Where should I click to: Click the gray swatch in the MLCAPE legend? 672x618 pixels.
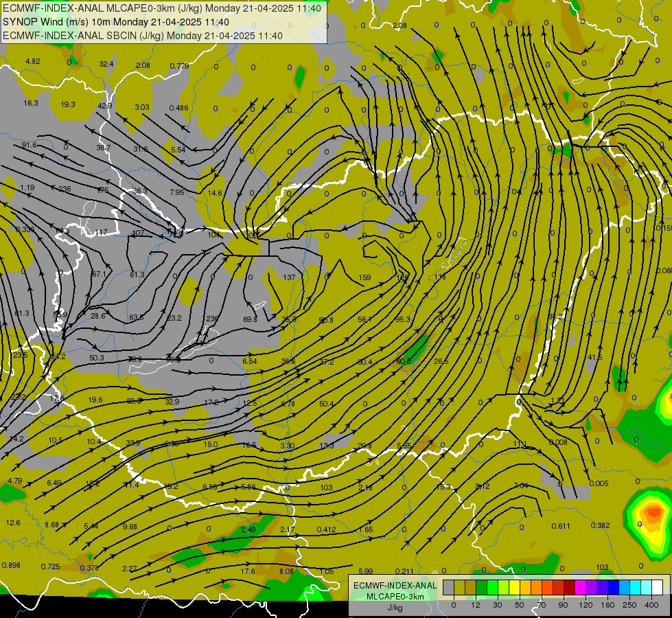[x=449, y=587]
